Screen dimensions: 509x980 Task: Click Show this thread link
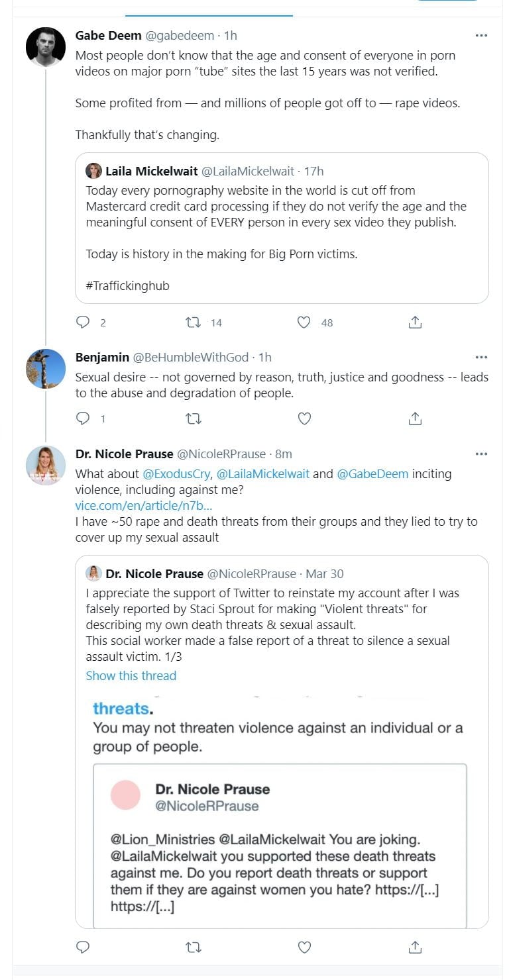(131, 675)
